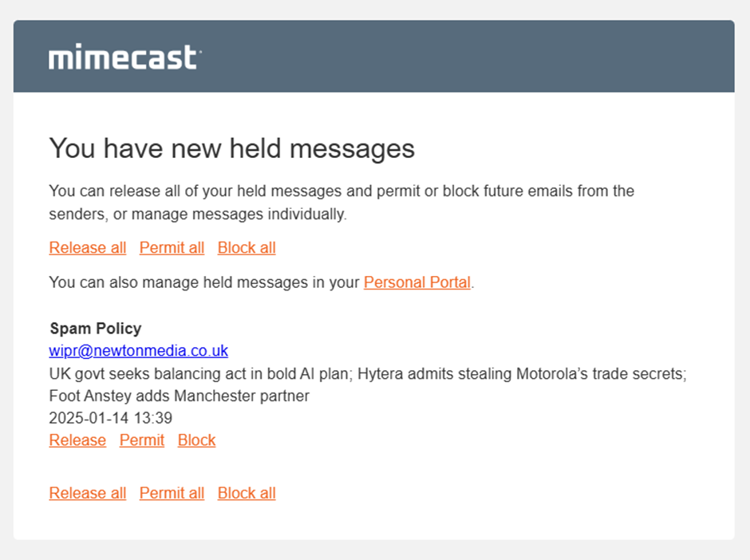Click the 'You can also manage' sentence
The image size is (750, 560).
262,282
